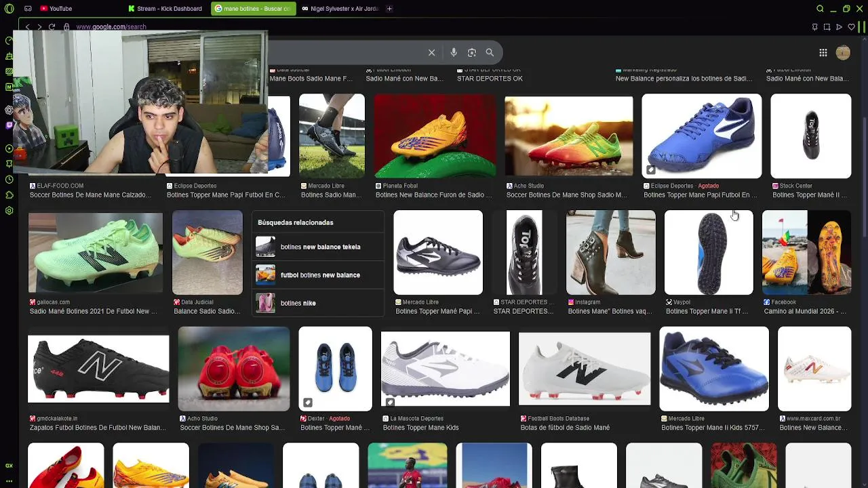Open Mercado Libre blue Topper Mane II Kids
868x488 pixels.
[714, 369]
